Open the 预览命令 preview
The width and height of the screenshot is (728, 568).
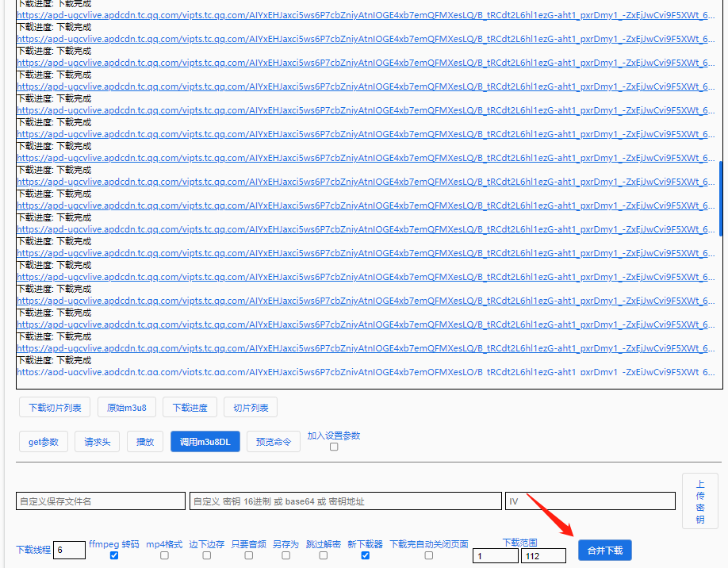274,442
